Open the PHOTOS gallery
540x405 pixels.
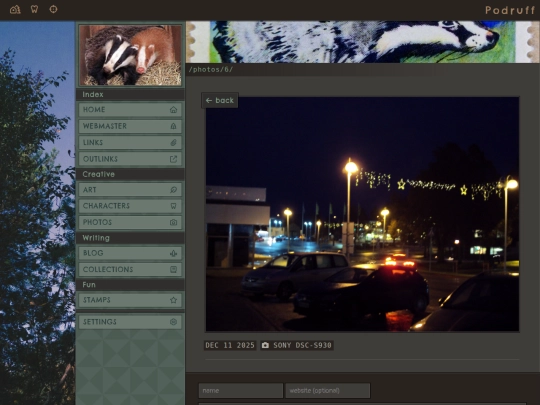130,222
